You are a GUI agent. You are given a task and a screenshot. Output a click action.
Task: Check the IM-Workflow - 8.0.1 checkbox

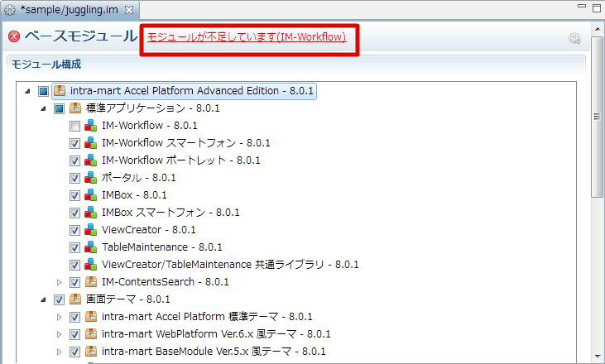click(74, 126)
